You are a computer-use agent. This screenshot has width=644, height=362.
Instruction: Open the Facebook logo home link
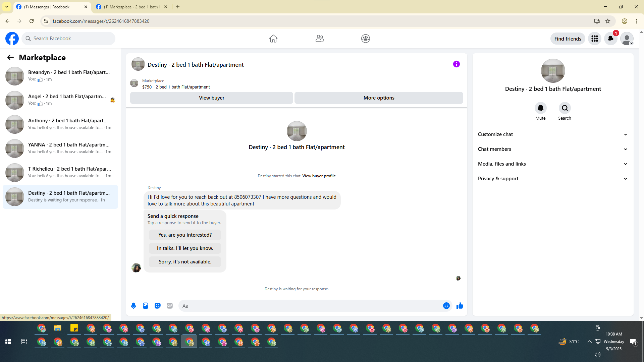[12, 39]
